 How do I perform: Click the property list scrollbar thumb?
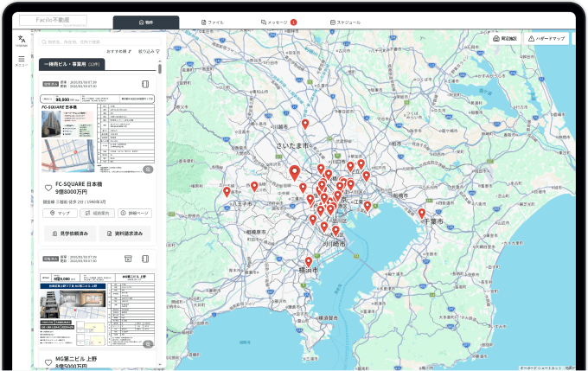pos(160,68)
